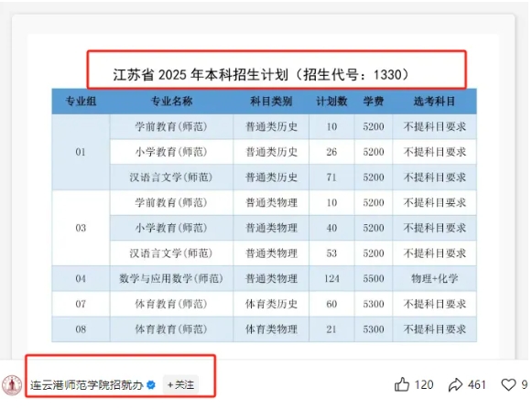Click the 专业名称 column header
The image size is (532, 409).
pos(171,101)
